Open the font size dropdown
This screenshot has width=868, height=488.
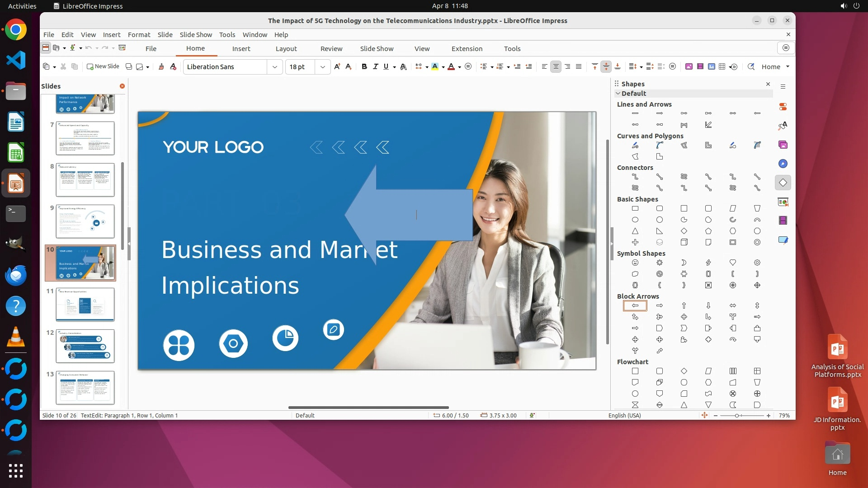click(322, 67)
